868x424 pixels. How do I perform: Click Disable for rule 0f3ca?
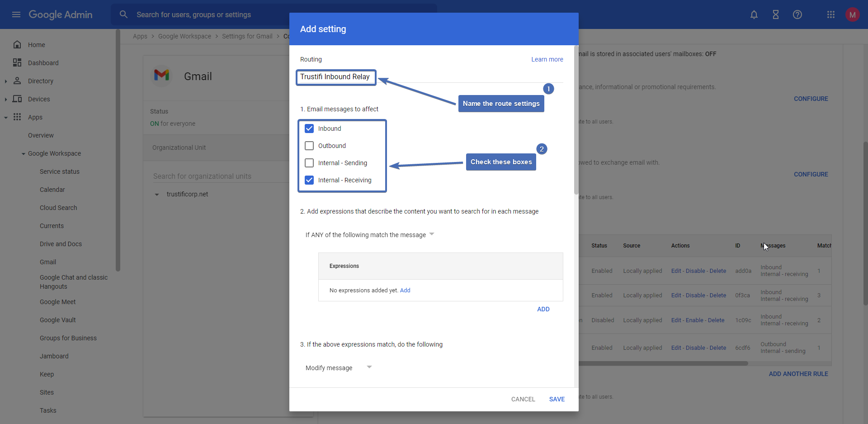pos(695,295)
